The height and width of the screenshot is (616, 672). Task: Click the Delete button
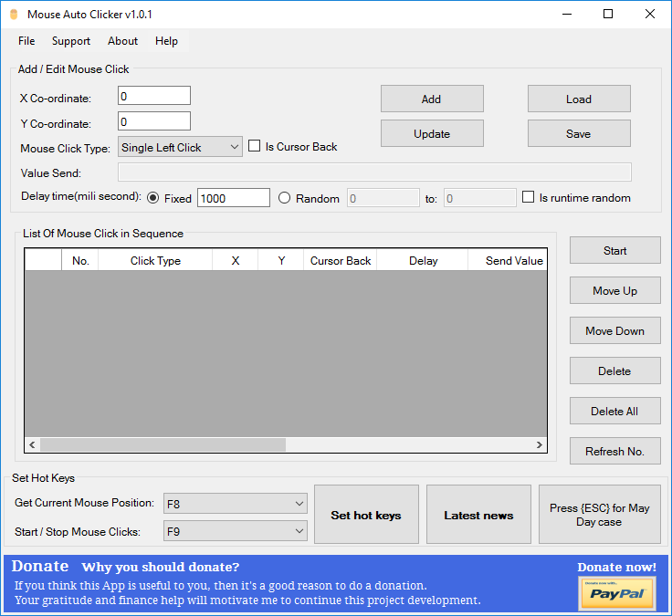pyautogui.click(x=615, y=371)
